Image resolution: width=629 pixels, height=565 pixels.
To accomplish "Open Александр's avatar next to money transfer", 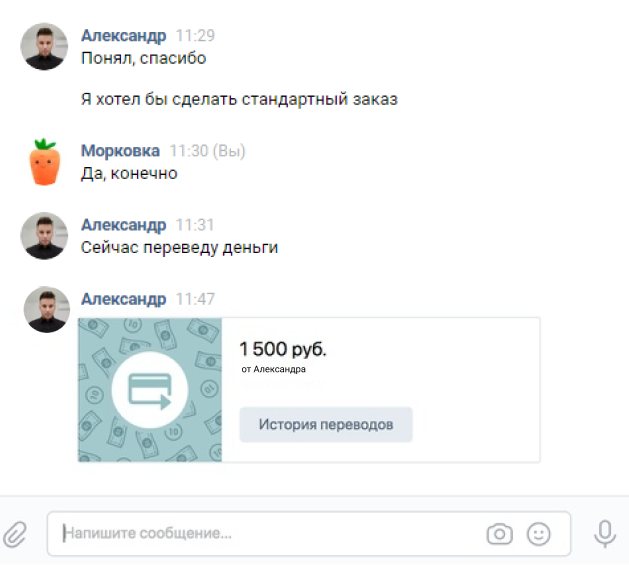I will coord(47,309).
